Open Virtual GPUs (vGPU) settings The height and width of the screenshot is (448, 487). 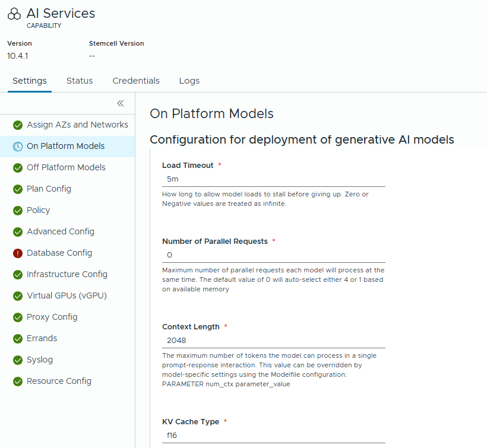67,296
